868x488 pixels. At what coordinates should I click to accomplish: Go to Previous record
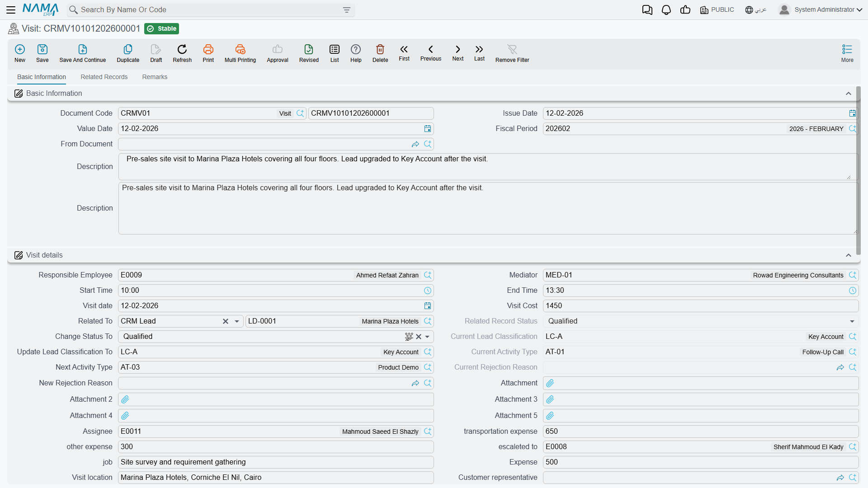tap(431, 53)
